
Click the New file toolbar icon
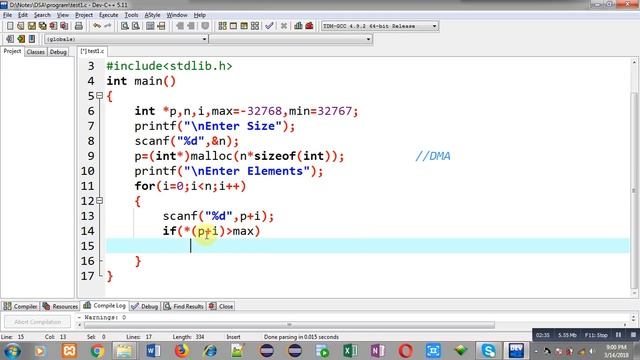coord(10,26)
